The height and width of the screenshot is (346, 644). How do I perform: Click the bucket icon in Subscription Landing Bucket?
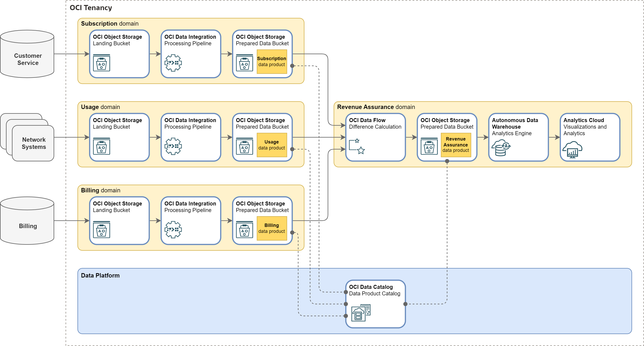tap(101, 63)
